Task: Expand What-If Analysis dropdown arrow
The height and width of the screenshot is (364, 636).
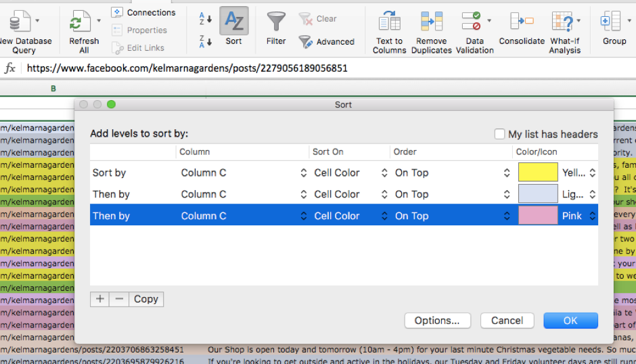Action: coord(578,20)
